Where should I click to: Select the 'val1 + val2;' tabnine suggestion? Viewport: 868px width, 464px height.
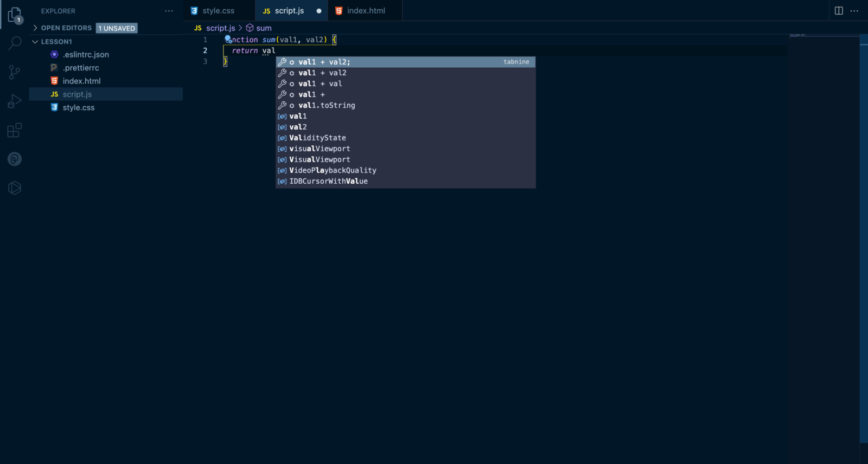(324, 62)
